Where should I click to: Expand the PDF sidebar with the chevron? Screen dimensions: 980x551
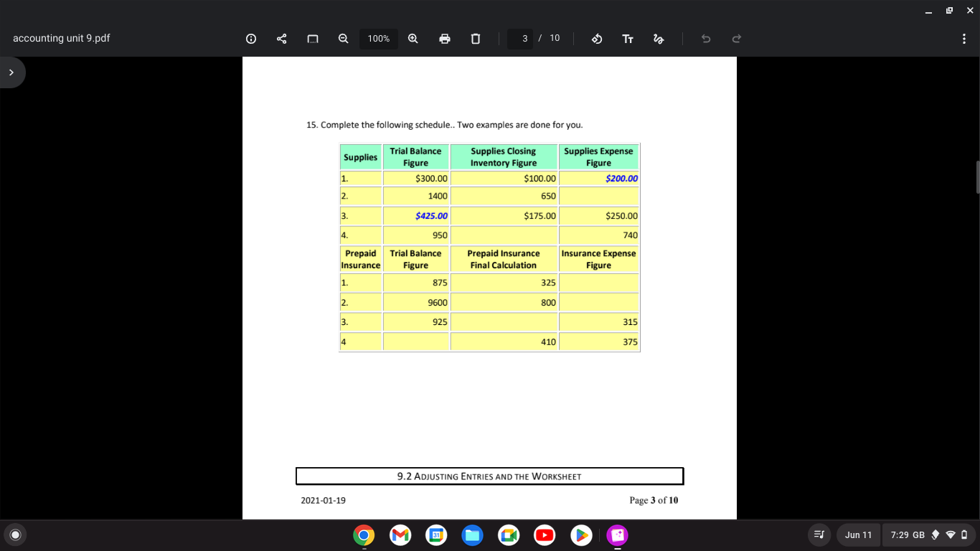click(x=11, y=72)
